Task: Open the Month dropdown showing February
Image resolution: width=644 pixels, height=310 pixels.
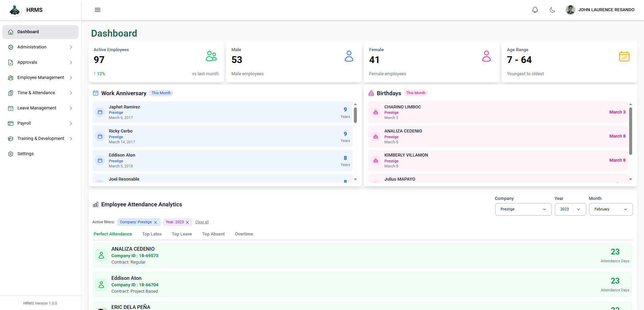Action: [610, 209]
